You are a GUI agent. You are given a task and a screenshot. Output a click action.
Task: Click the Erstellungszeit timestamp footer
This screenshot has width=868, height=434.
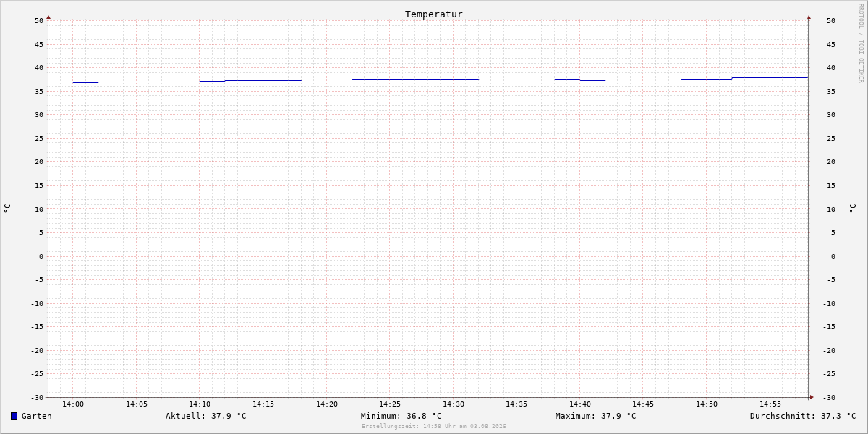(x=434, y=426)
